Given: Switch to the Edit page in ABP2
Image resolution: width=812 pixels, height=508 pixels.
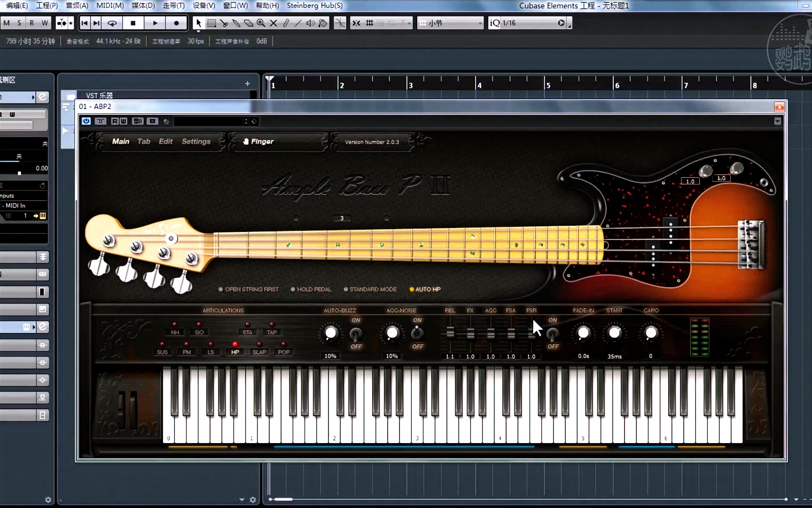Looking at the screenshot, I should (165, 142).
